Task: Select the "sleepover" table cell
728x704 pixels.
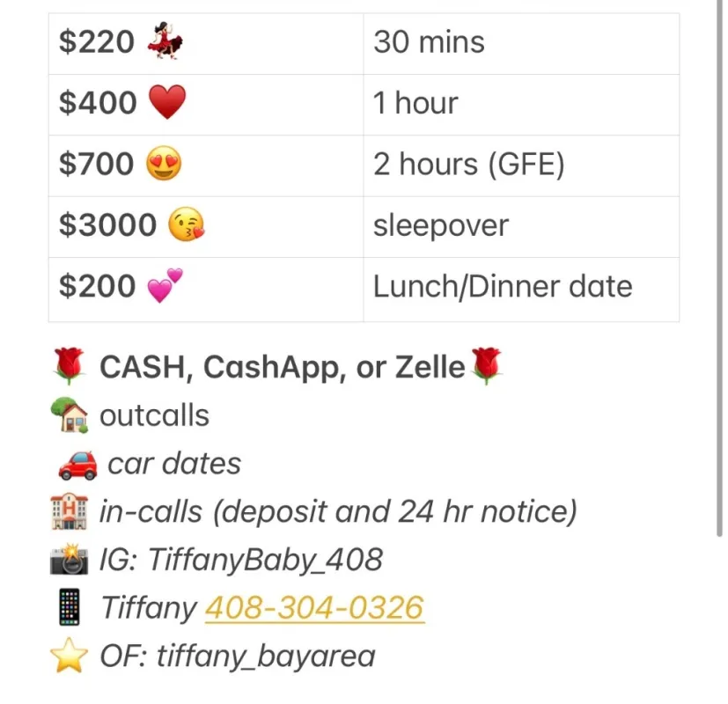Action: click(520, 226)
